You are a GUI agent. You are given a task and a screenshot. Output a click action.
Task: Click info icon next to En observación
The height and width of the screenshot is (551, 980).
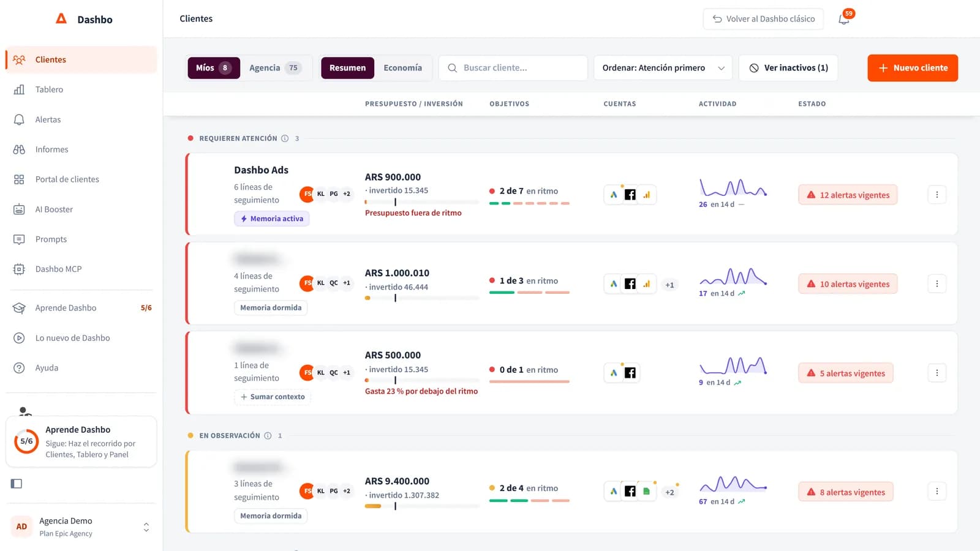tap(268, 436)
